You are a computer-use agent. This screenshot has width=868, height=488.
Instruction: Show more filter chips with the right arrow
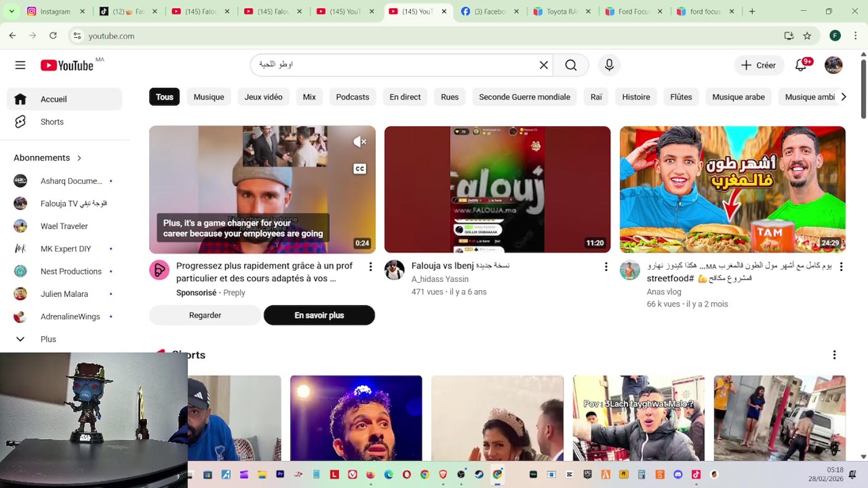point(844,97)
